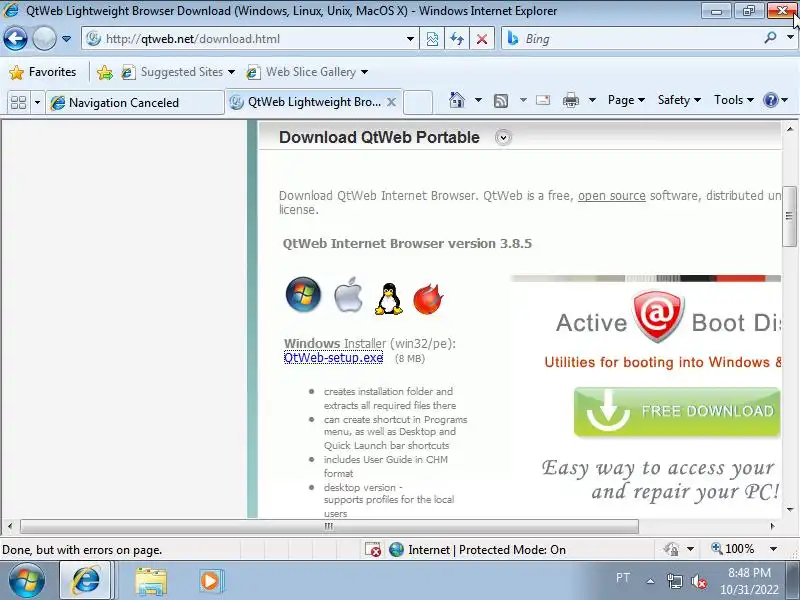The image size is (800, 600).
Task: Click the Home page icon
Action: tap(457, 100)
